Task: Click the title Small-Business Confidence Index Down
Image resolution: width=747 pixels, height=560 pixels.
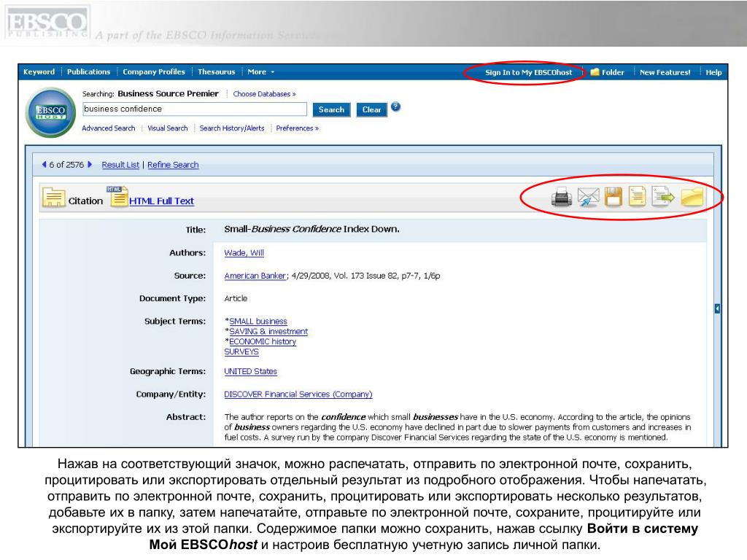Action: tap(312, 229)
